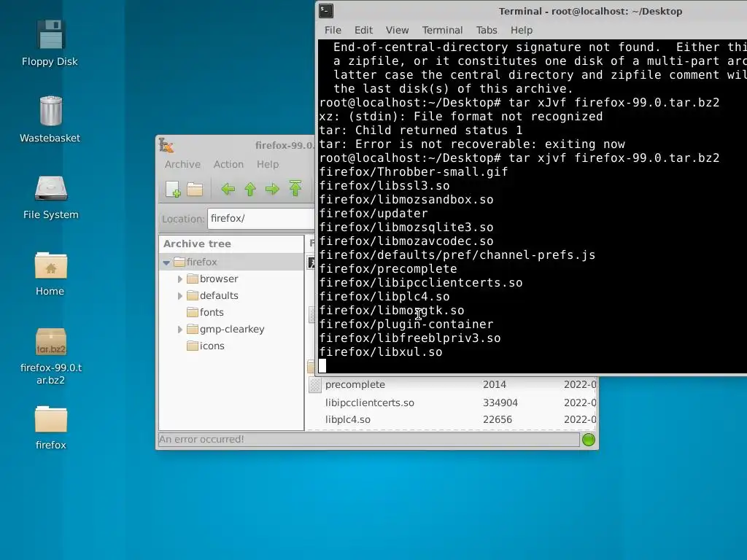The width and height of the screenshot is (747, 560).
Task: Expand the defaults folder in the archive tree
Action: point(180,296)
